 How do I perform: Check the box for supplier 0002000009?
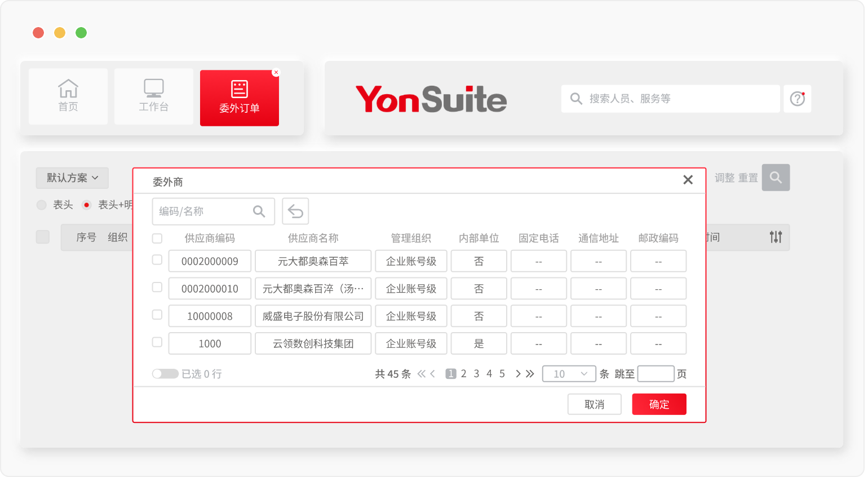(157, 260)
